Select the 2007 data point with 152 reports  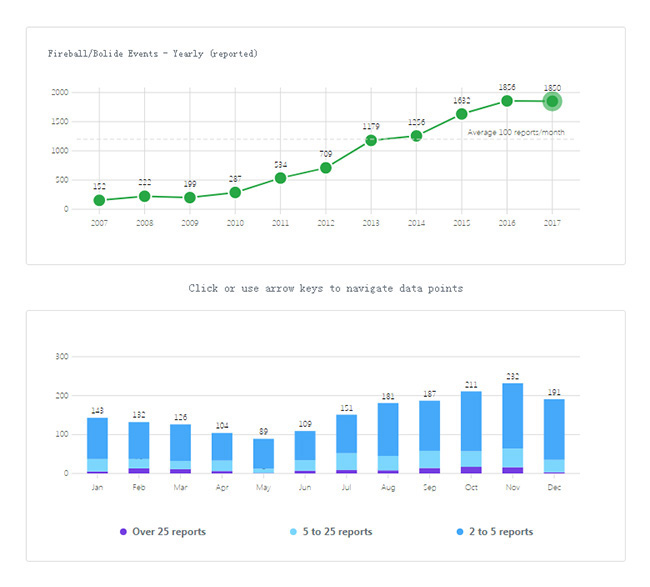99,201
